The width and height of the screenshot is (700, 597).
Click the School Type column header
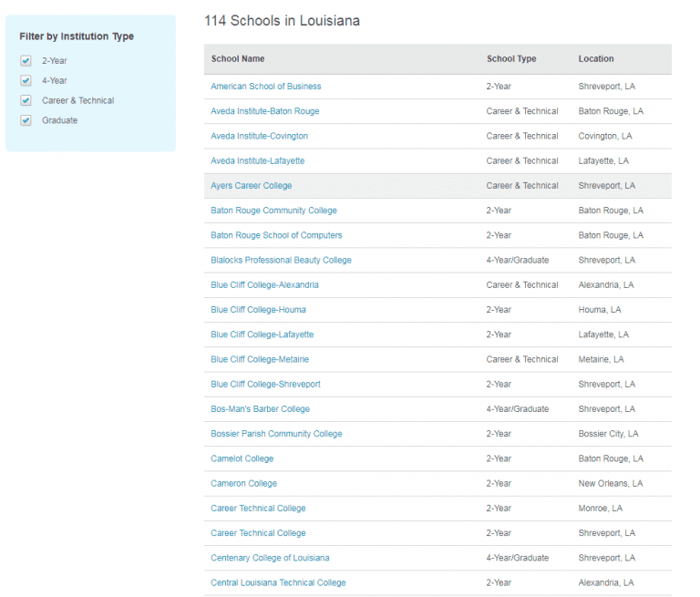coord(511,59)
